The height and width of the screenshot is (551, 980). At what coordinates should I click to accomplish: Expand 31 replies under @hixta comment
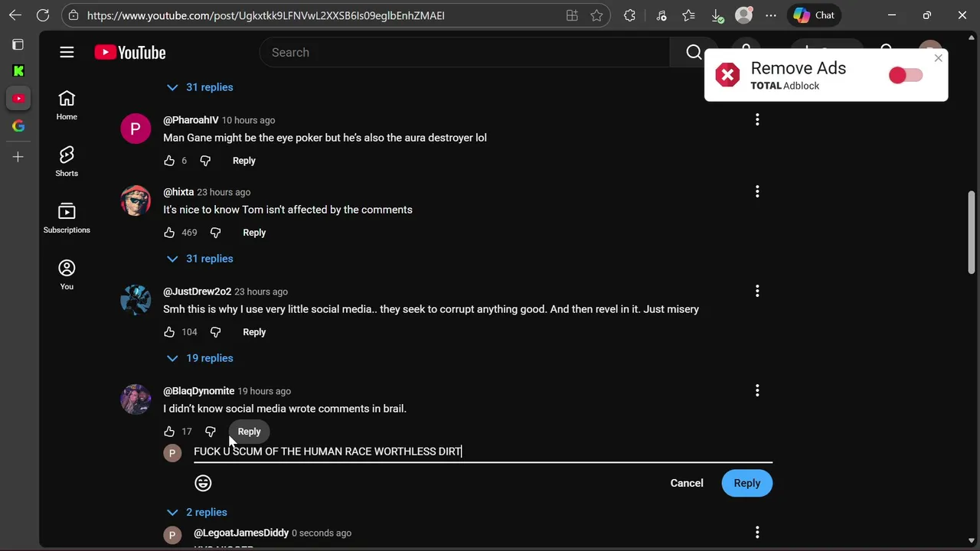point(201,259)
